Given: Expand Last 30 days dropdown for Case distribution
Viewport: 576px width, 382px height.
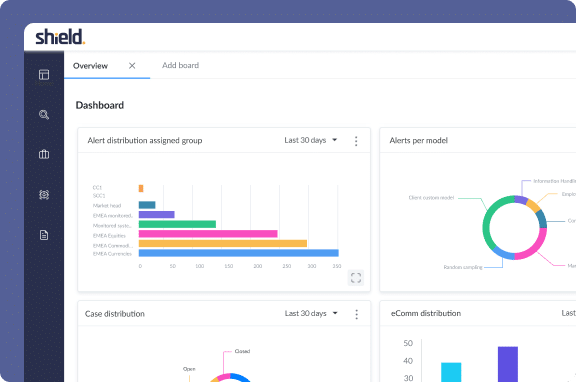Looking at the screenshot, I should tap(311, 313).
